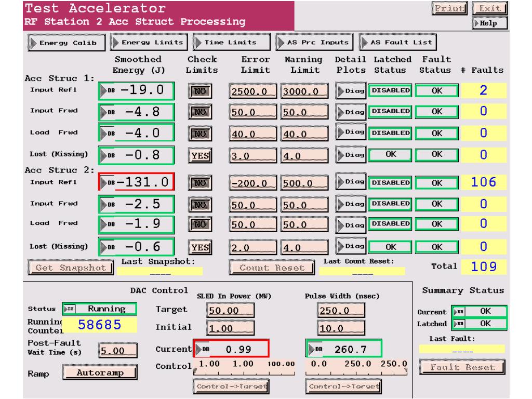Select the 106 faults count value
Screen dimensions: 532x399
[484, 182]
